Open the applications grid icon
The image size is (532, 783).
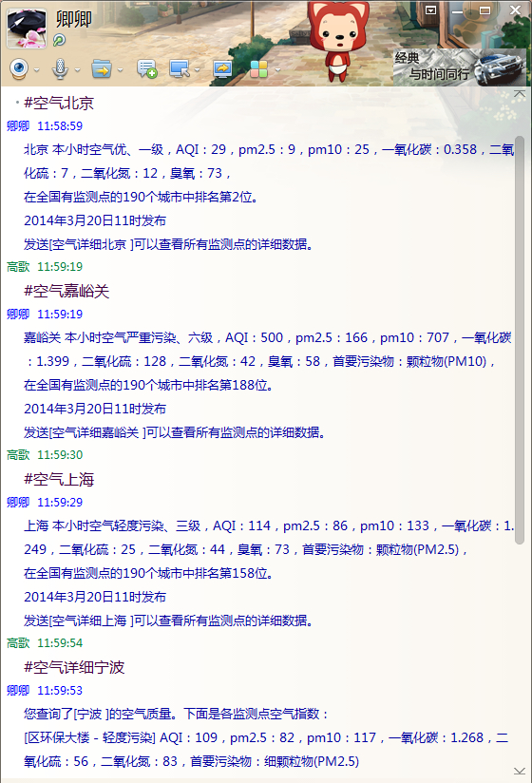258,69
